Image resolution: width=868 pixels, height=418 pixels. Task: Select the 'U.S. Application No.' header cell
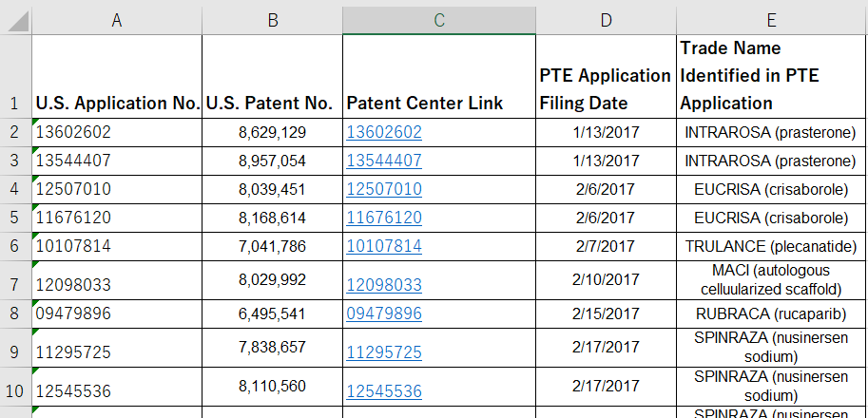[117, 76]
